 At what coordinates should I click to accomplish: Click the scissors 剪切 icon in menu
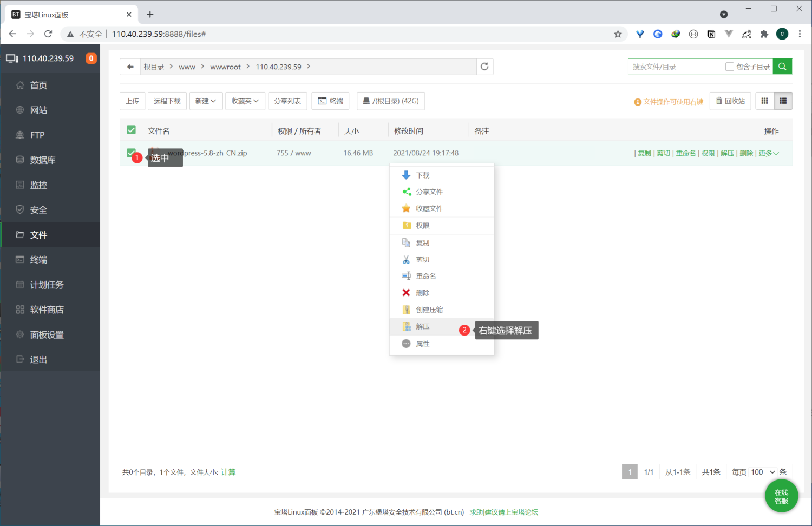[x=406, y=259]
